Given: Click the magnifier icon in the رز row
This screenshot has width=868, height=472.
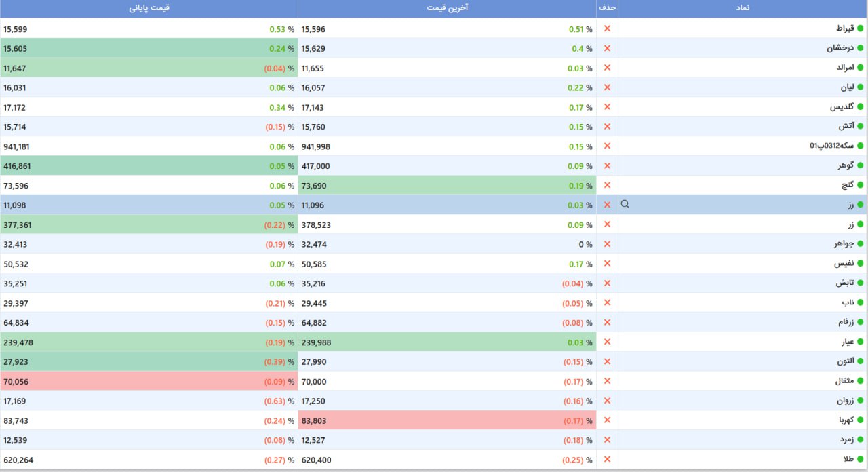Looking at the screenshot, I should click(625, 204).
